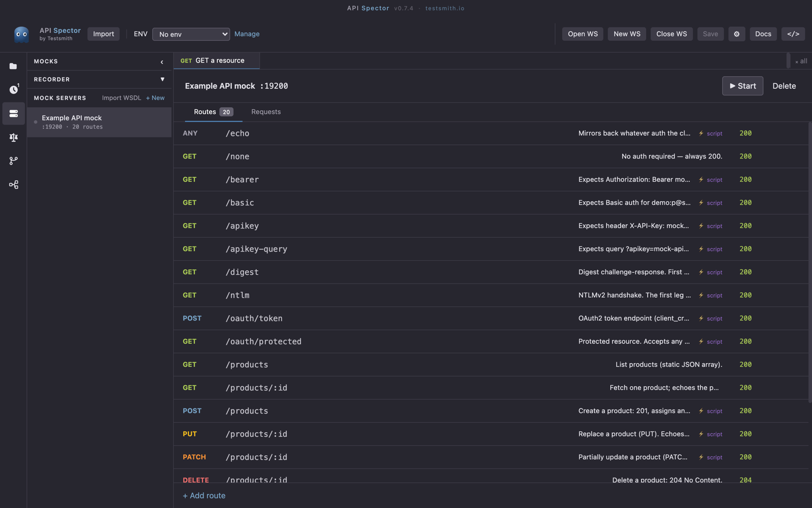812x508 pixels.
Task: Open the Collections folder icon in sidebar
Action: (13, 66)
